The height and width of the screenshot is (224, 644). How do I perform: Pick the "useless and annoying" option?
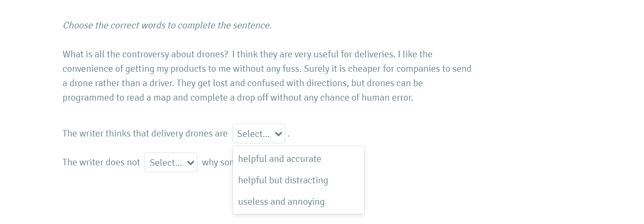pos(281,202)
